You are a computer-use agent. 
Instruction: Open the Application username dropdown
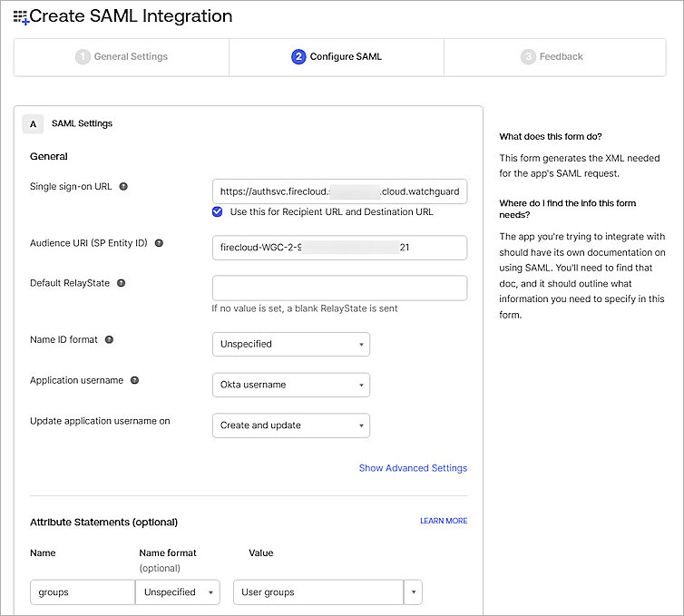(291, 385)
